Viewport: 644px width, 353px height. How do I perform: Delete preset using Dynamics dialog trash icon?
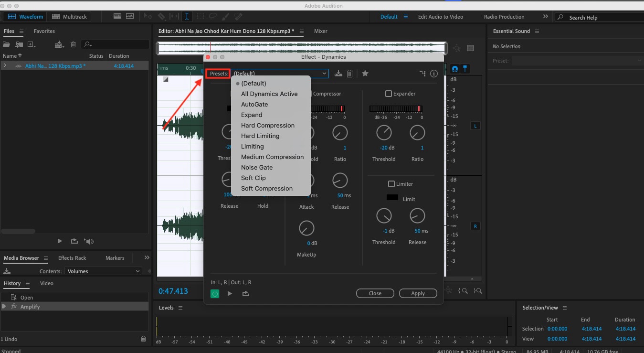click(x=350, y=74)
